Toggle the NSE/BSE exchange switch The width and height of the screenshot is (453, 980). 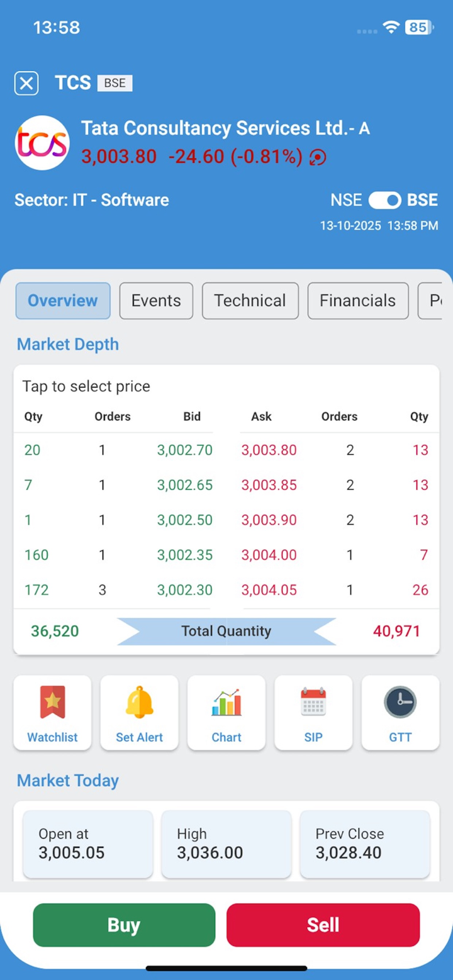coord(384,200)
